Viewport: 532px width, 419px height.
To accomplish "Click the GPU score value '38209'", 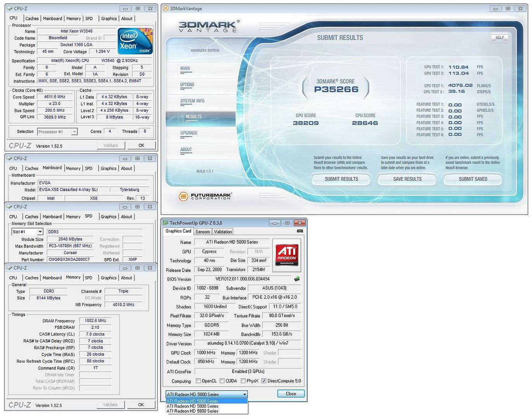I will point(306,123).
